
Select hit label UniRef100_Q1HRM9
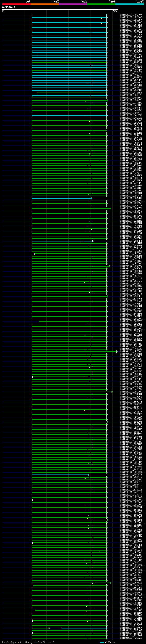tap(131, 244)
